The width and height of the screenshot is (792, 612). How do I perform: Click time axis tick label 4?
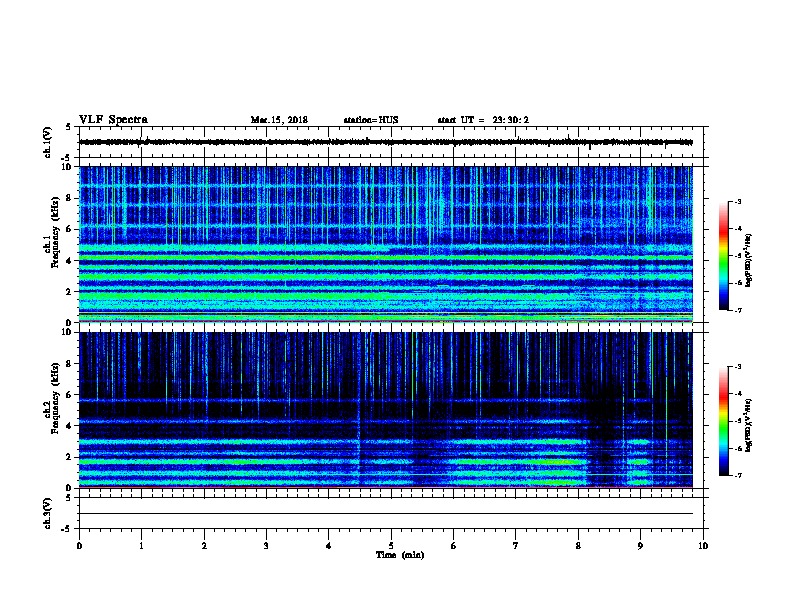point(329,546)
